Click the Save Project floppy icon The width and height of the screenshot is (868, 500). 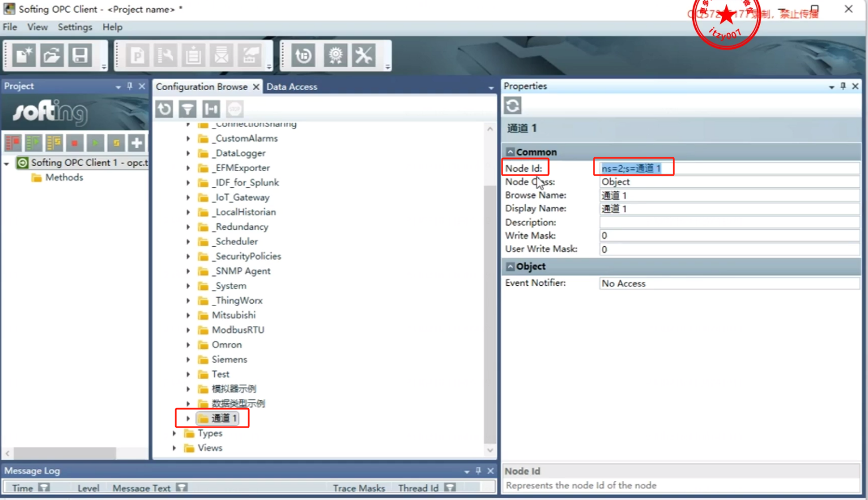click(80, 56)
